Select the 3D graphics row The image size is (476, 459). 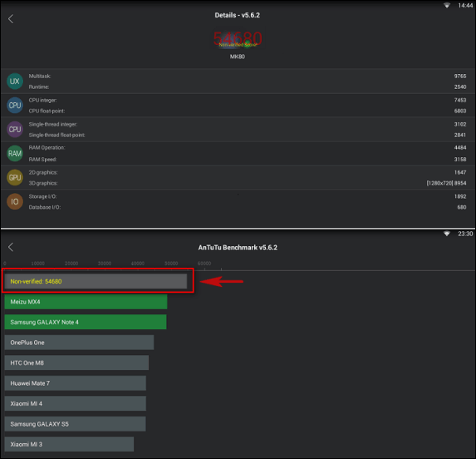(x=238, y=183)
